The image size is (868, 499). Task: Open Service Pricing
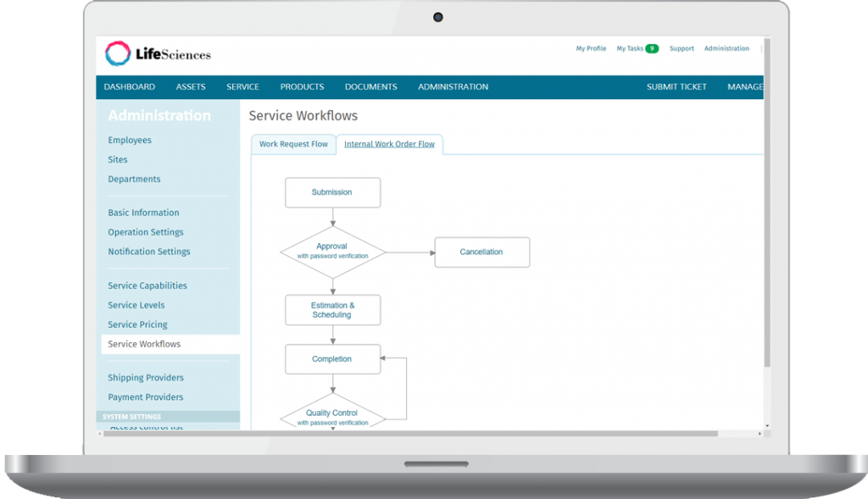point(137,324)
